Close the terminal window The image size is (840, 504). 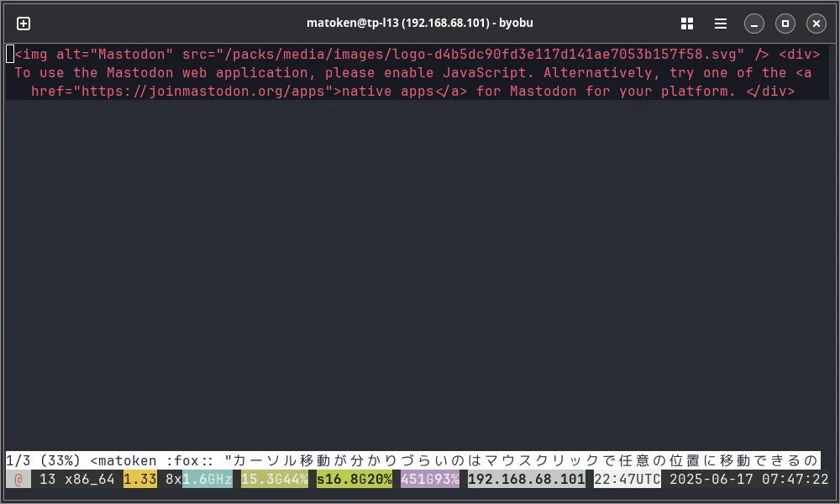(x=816, y=24)
